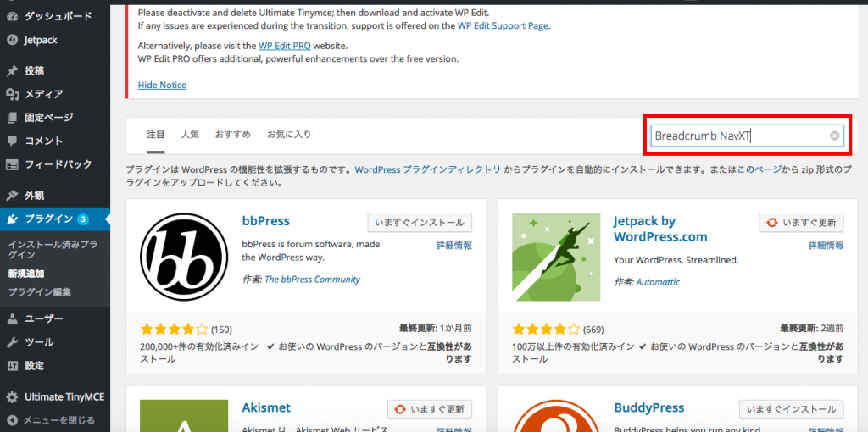Open コメント menu item
The image size is (868, 432).
(x=44, y=141)
